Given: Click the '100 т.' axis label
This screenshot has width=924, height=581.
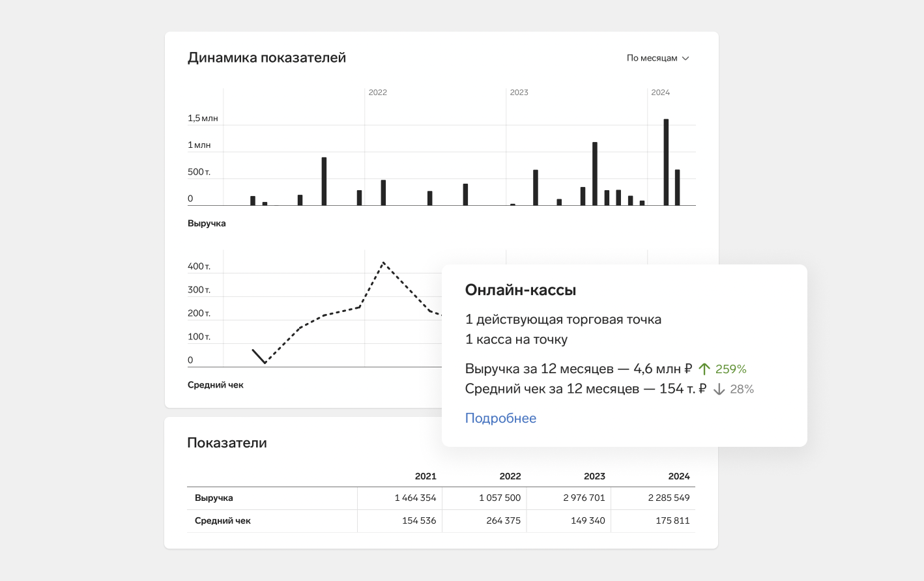Looking at the screenshot, I should [199, 337].
